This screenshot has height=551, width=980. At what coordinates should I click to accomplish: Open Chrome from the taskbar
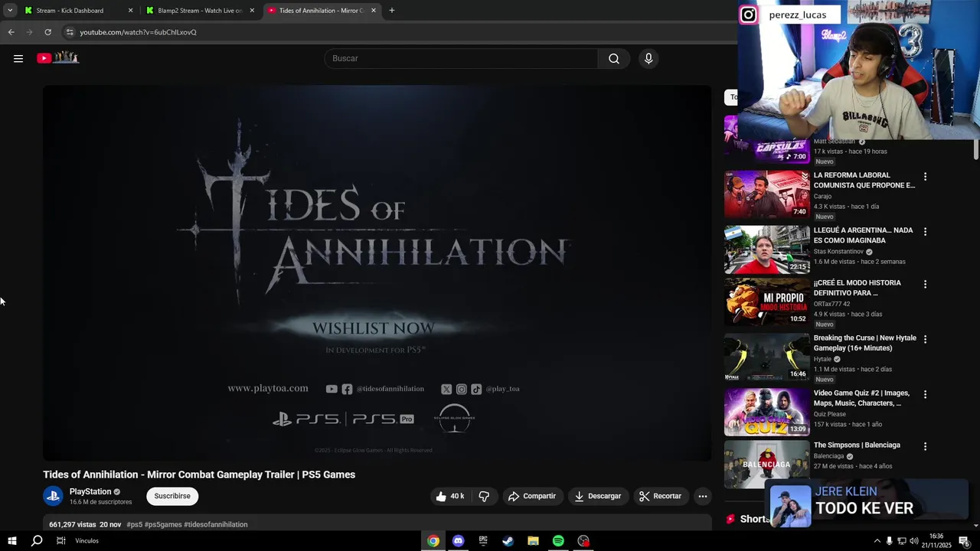(x=433, y=541)
